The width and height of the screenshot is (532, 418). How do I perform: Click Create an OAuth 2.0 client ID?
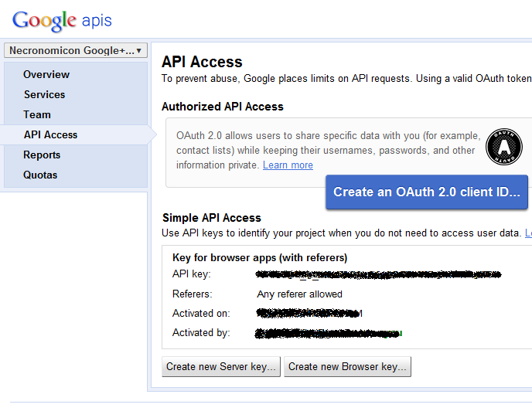click(x=426, y=192)
